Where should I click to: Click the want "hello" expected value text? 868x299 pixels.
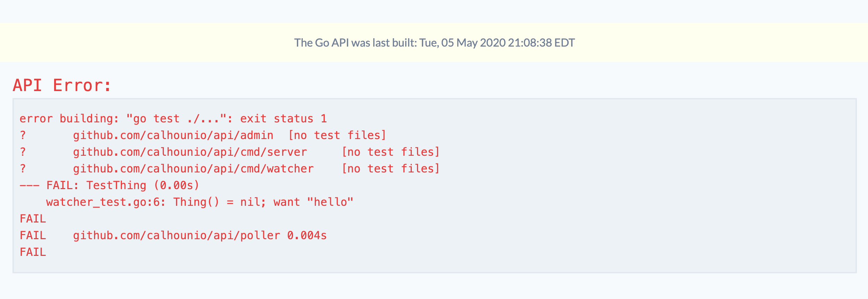313,202
